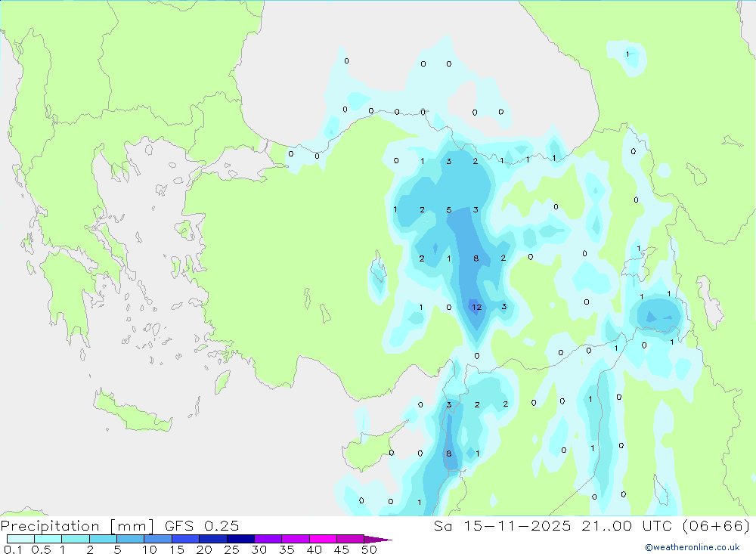
Task: Select legend swatch between 0.1 and 0.5
Action: (20, 539)
